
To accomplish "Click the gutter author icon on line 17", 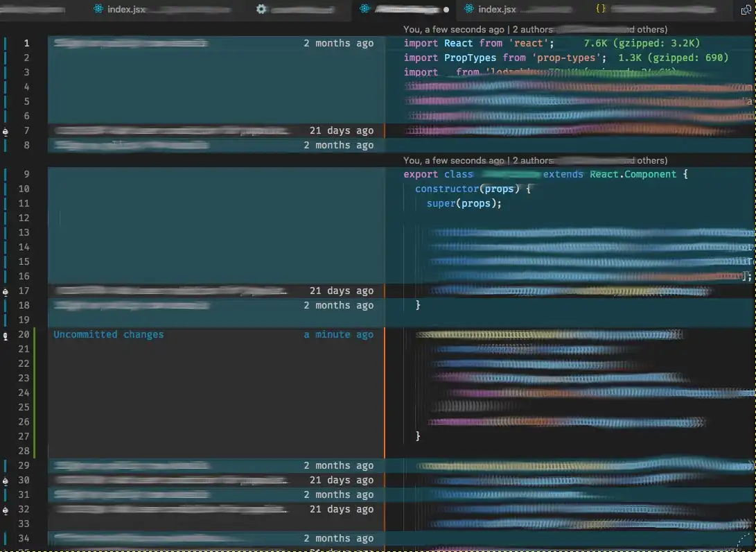I will click(6, 291).
